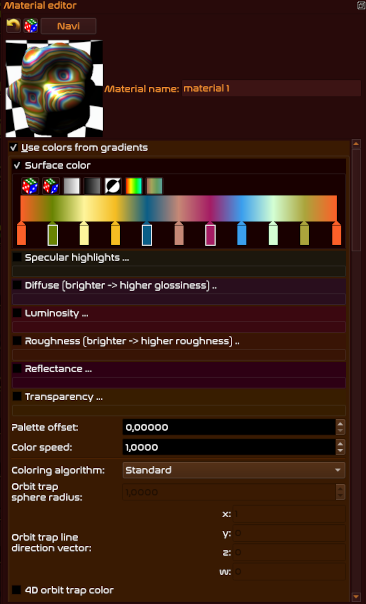Viewport: 366px width, 604px height.
Task: Click the Material editor panel title
Action: point(40,5)
